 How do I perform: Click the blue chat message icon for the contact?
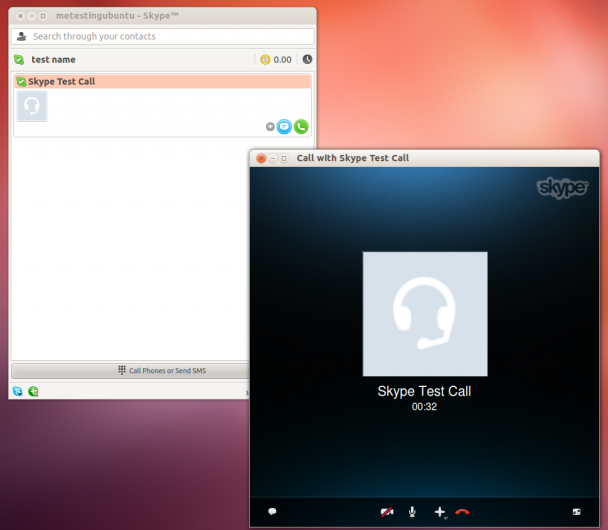click(x=284, y=127)
